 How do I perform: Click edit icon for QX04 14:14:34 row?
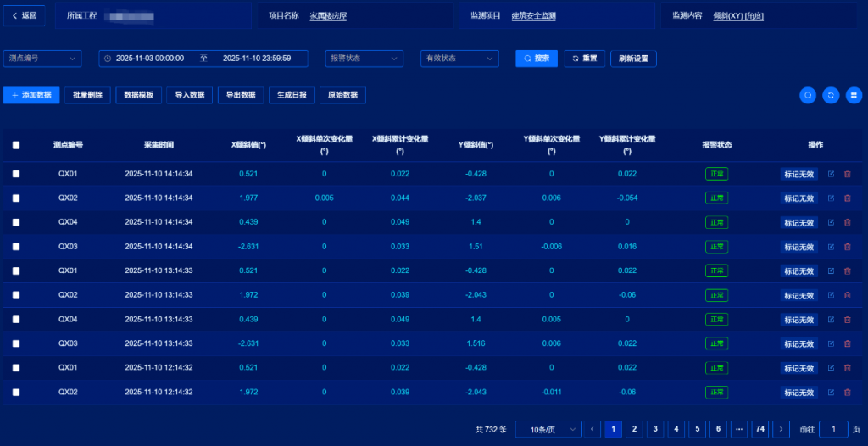[x=831, y=222]
